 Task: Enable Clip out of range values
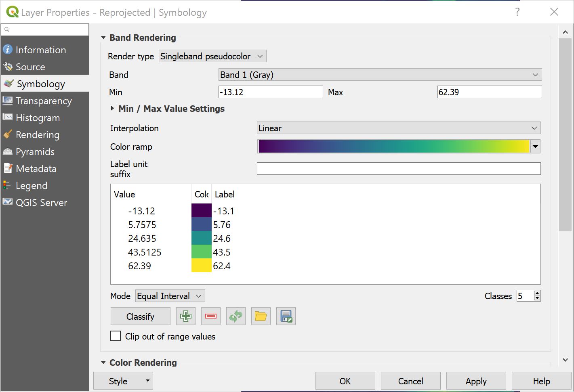click(116, 336)
